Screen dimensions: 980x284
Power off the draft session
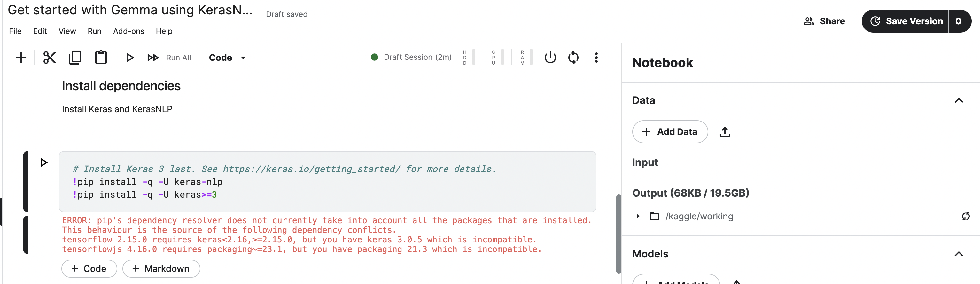coord(550,58)
